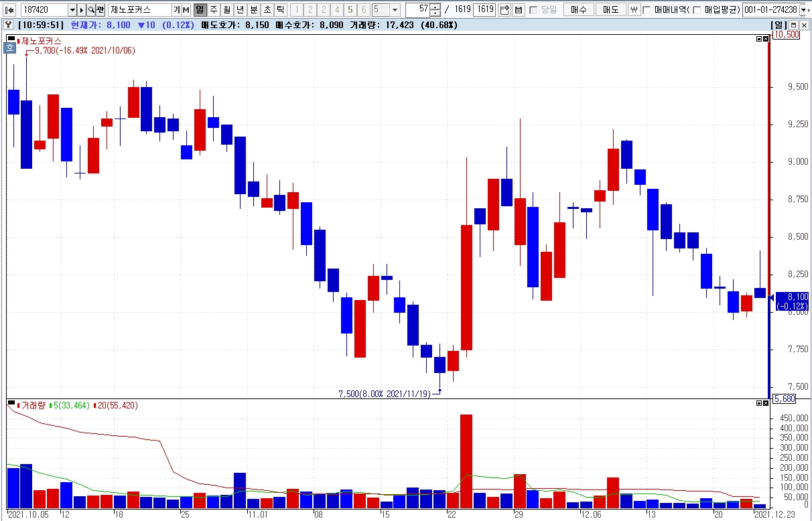Click the 매도호가: 8,150 ask price text
The image size is (812, 521).
[235, 25]
